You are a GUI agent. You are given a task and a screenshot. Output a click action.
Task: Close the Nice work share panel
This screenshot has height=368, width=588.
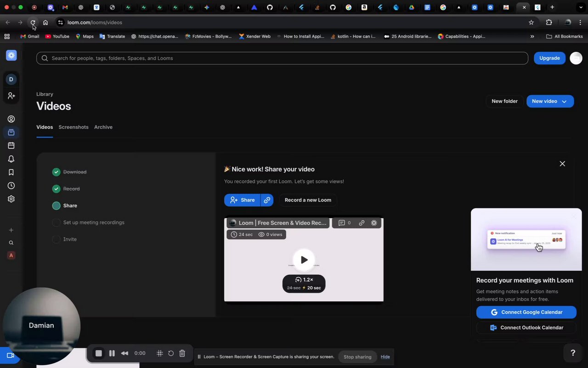coord(562,164)
